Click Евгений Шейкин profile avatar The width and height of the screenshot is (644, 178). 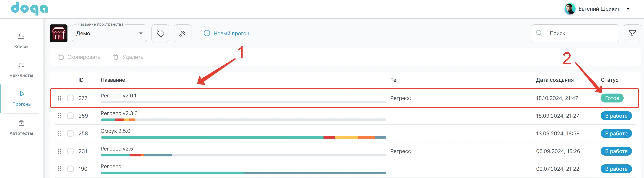coord(570,9)
